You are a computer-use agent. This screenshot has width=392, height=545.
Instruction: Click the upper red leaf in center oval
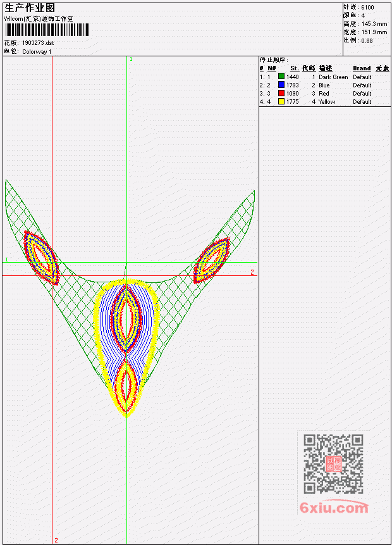pos(126,318)
